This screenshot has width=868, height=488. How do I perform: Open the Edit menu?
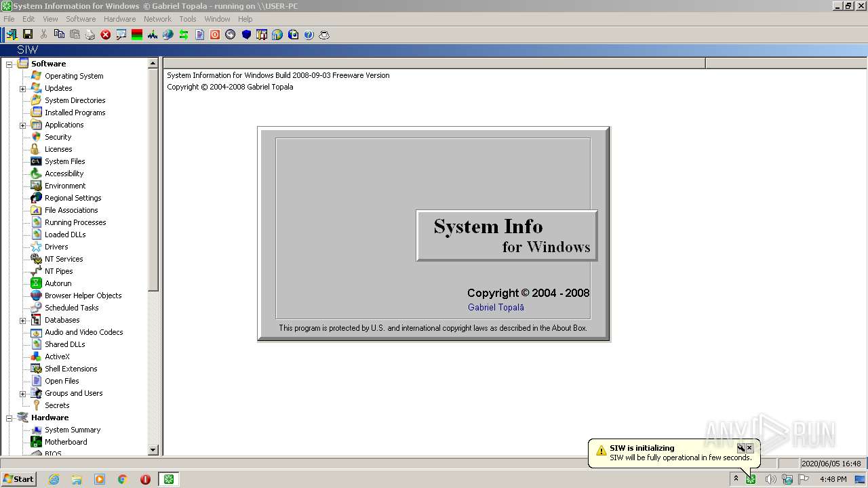point(28,19)
